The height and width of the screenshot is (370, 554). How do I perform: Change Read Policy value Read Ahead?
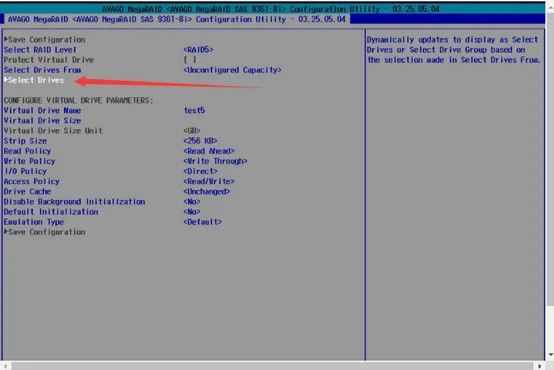[209, 151]
